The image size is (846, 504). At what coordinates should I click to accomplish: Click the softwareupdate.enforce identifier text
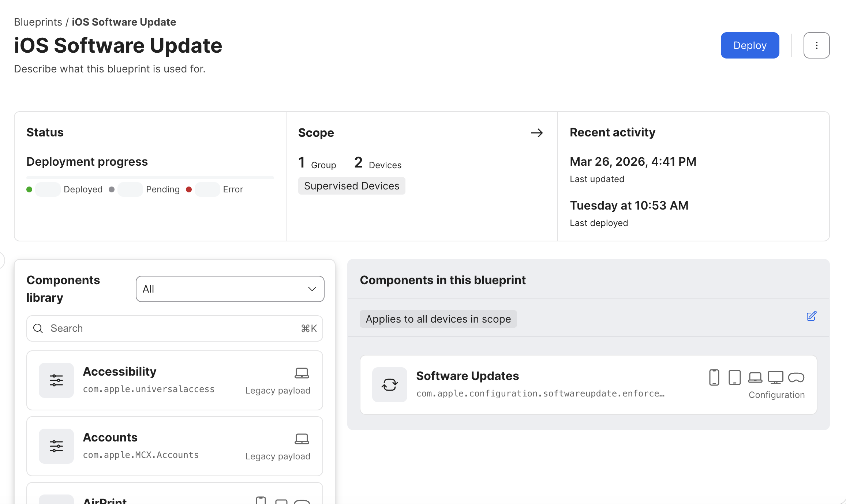[540, 394]
